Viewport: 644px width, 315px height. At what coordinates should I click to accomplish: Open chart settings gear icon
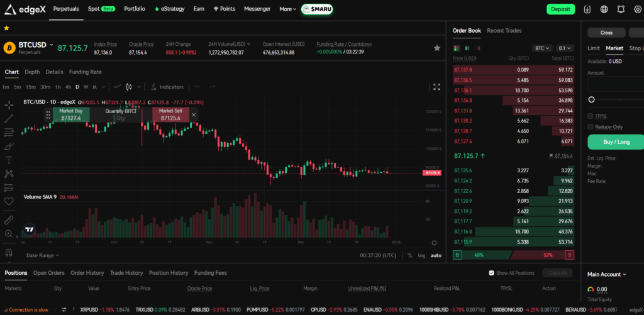click(x=434, y=243)
